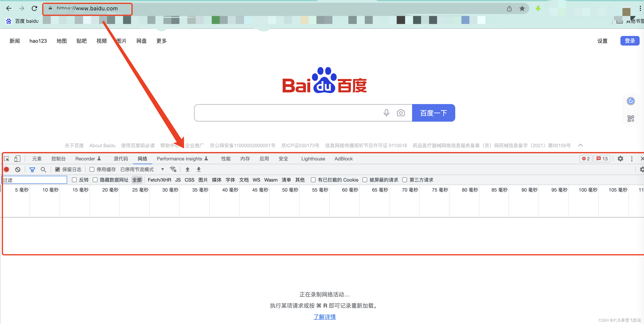Reload the page with the refresh icon
Screen dimensions: 644x324
click(x=35, y=9)
